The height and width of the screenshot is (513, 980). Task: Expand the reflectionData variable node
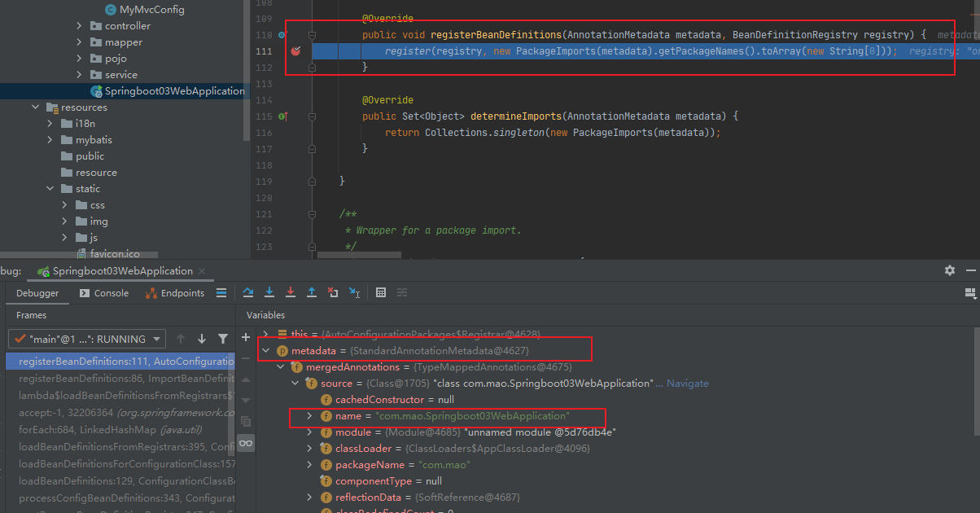309,498
